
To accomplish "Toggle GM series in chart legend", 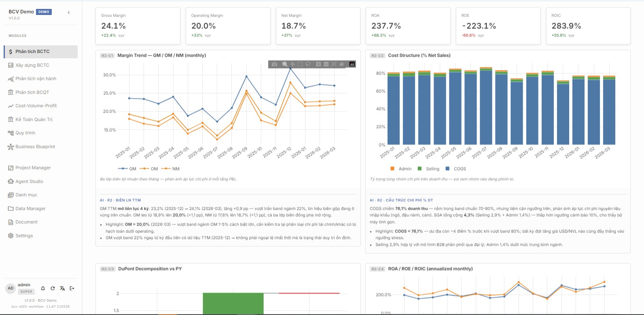I will 127,169.
